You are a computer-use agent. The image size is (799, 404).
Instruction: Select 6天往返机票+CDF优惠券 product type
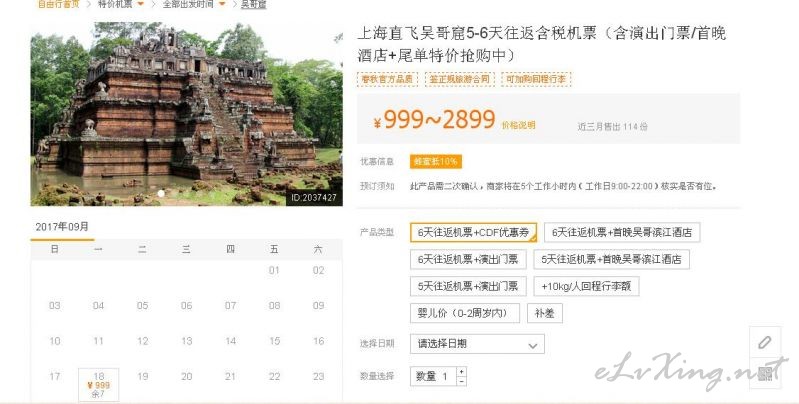click(473, 232)
